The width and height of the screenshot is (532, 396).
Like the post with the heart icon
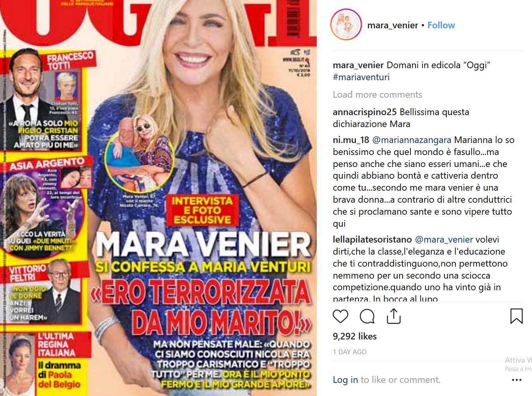[340, 317]
